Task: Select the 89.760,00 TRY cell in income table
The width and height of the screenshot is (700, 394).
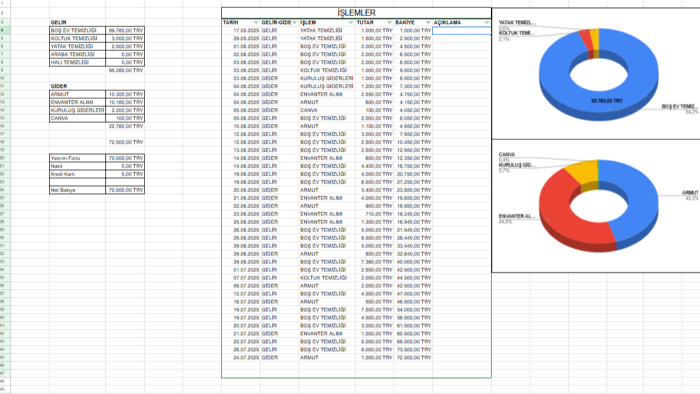Action: pos(125,30)
